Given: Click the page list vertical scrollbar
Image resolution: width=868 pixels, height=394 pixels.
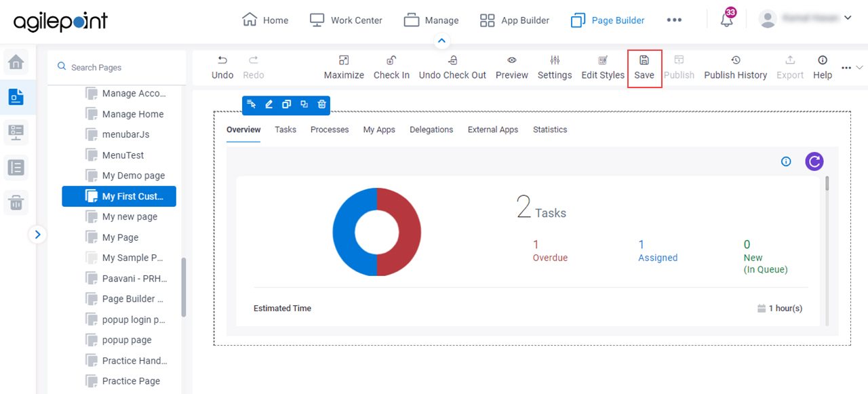Looking at the screenshot, I should [x=184, y=287].
